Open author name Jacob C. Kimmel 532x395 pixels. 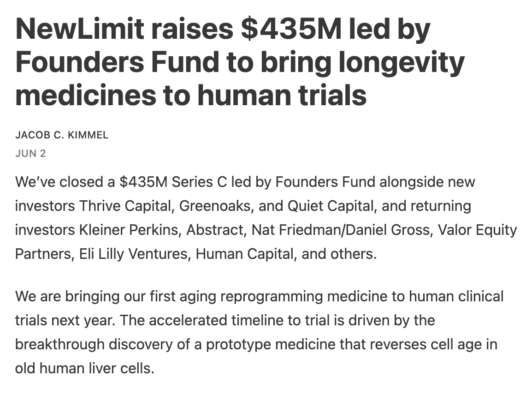click(x=62, y=135)
